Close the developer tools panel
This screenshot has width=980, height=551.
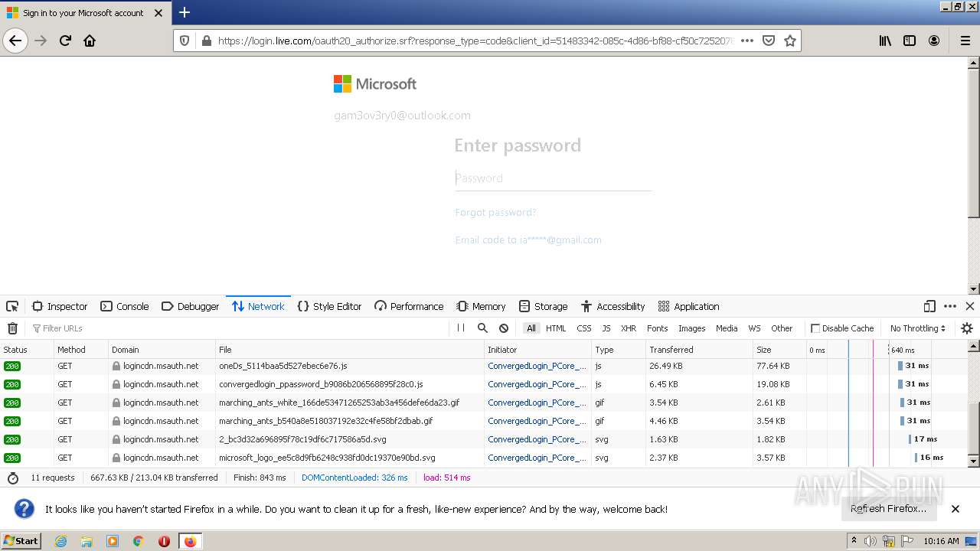pos(970,306)
